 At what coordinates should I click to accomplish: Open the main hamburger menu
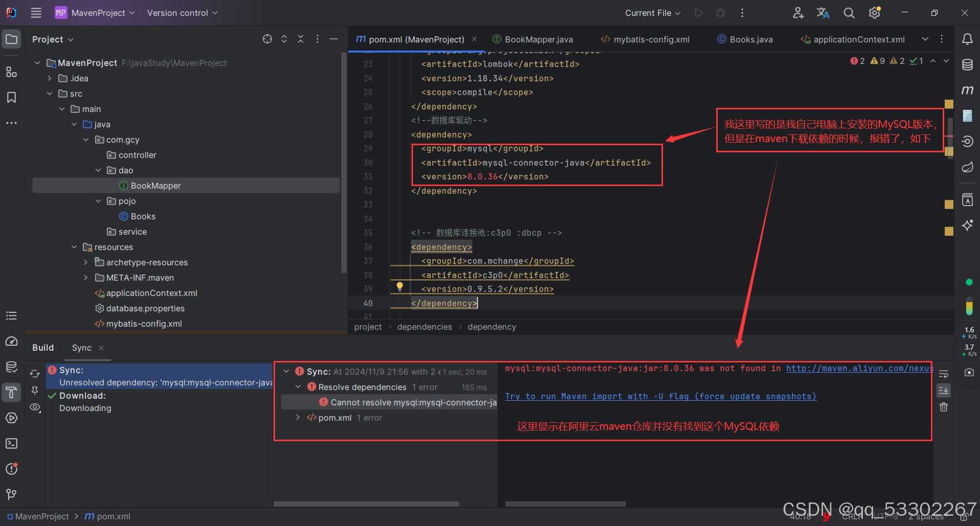[36, 13]
